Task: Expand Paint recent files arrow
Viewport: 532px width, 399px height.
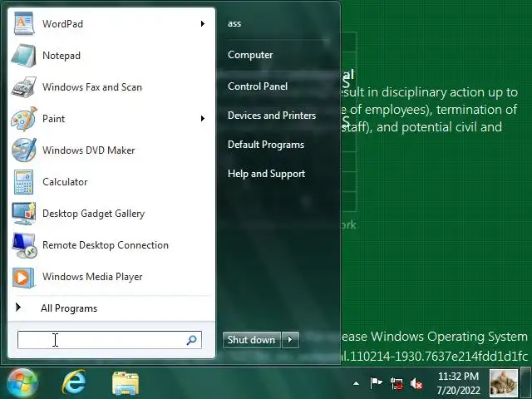Action: [x=203, y=118]
